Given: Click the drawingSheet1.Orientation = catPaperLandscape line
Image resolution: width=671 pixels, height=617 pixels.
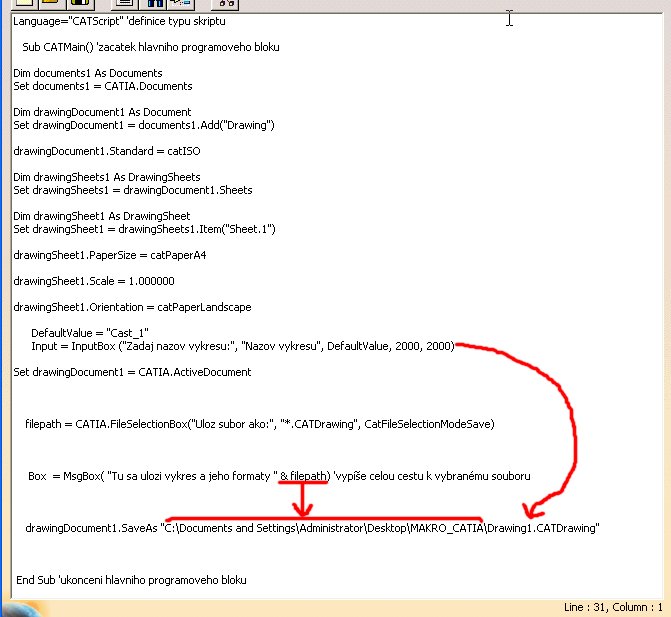Looking at the screenshot, I should pos(132,307).
